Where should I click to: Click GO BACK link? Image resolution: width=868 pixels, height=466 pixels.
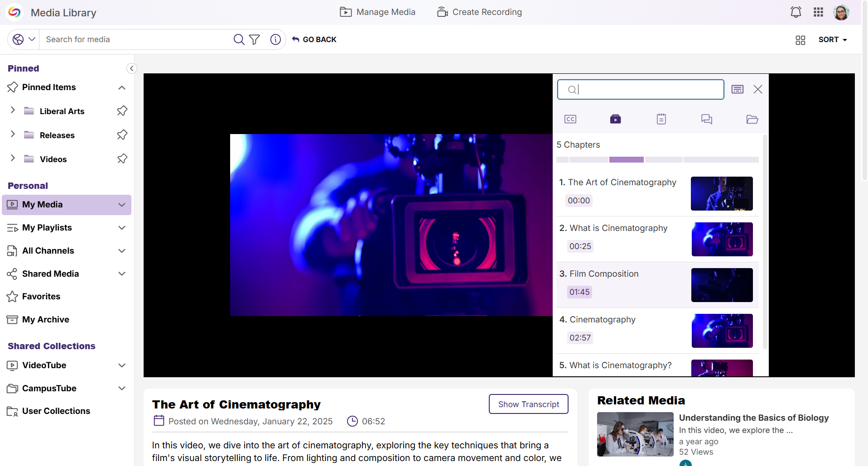coord(314,39)
